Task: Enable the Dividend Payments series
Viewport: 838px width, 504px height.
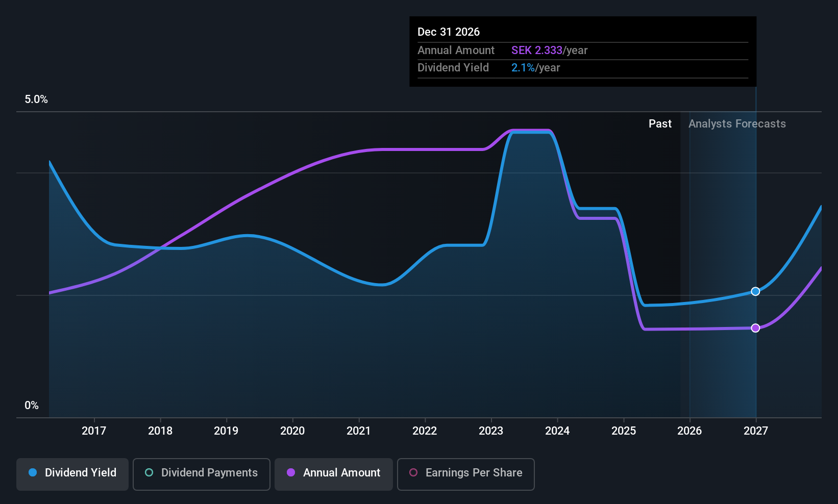Action: [x=201, y=473]
